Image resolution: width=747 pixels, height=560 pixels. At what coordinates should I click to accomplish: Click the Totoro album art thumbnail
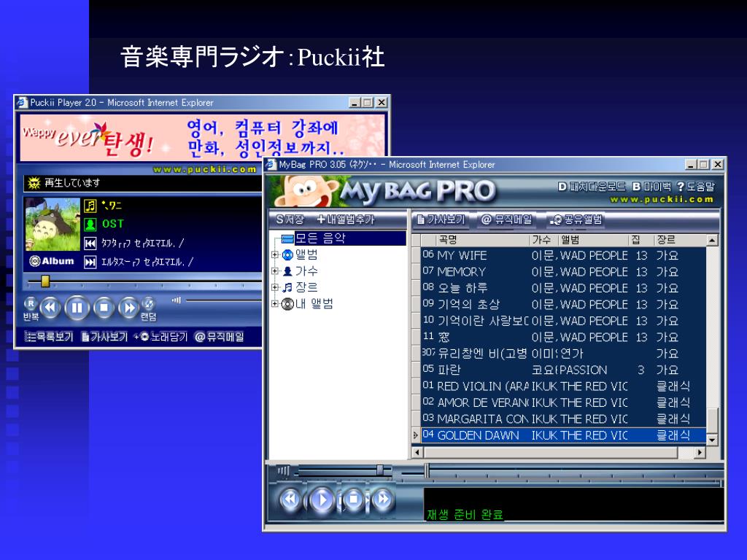[x=53, y=225]
